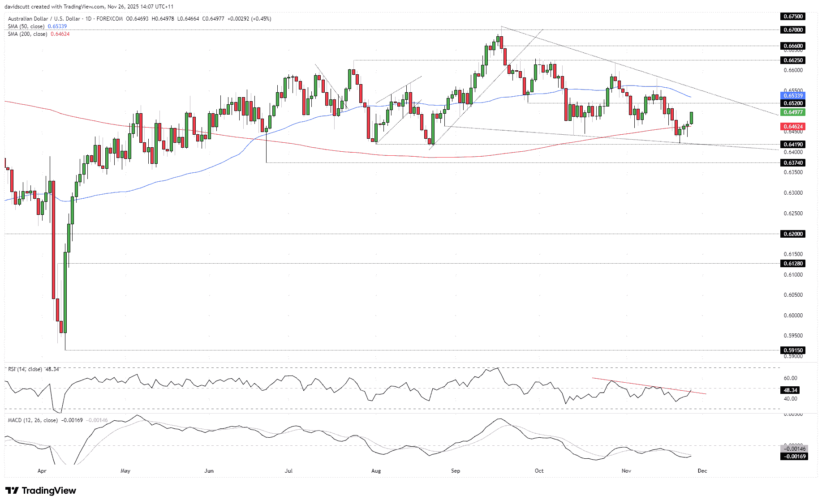
Task: Select the Jun label on the time axis
Action: 209,471
